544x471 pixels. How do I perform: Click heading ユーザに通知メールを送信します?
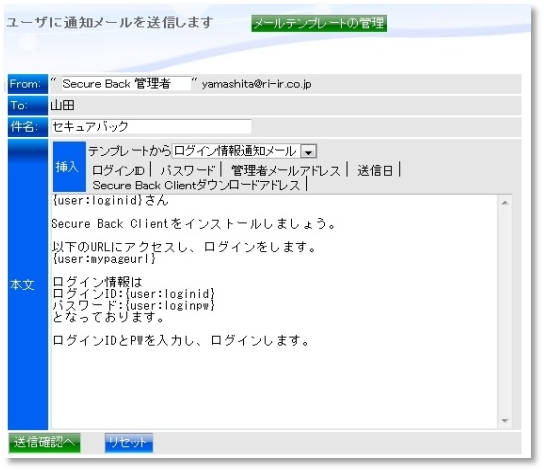110,23
